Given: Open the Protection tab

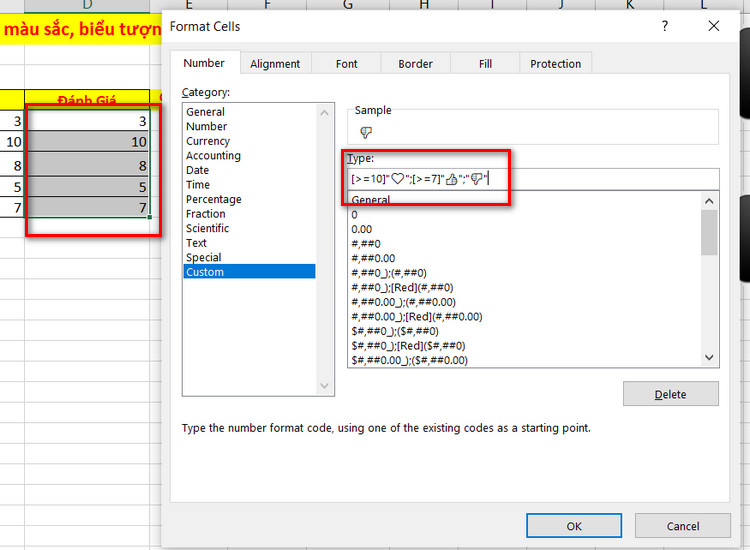Looking at the screenshot, I should coord(555,64).
